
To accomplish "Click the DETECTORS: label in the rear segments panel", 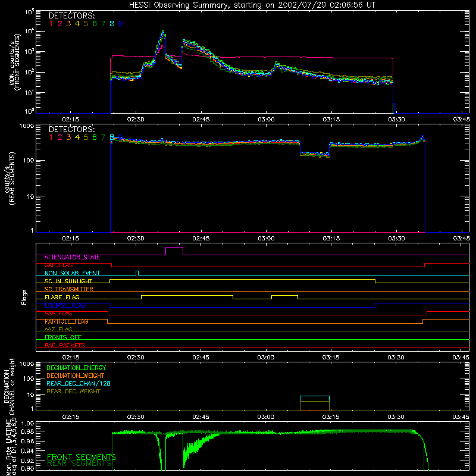I will click(71, 129).
